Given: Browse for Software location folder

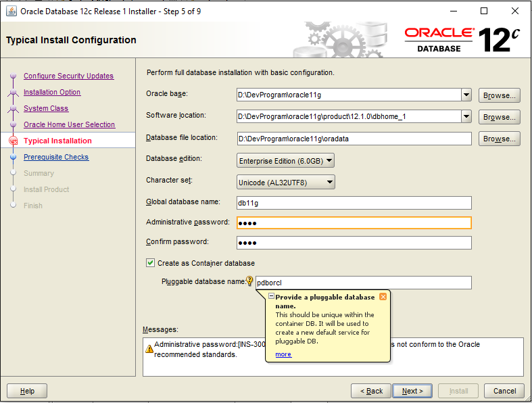Looking at the screenshot, I should coord(499,117).
